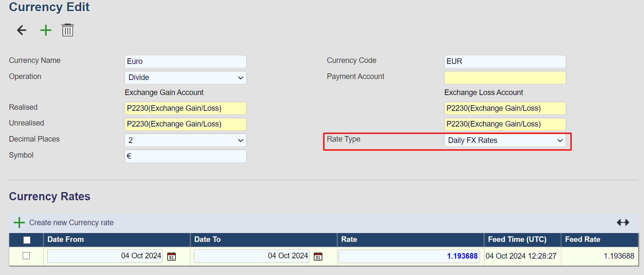Click the Currency Code field containing EUR
Image resolution: width=644 pixels, height=275 pixels.
(x=505, y=62)
